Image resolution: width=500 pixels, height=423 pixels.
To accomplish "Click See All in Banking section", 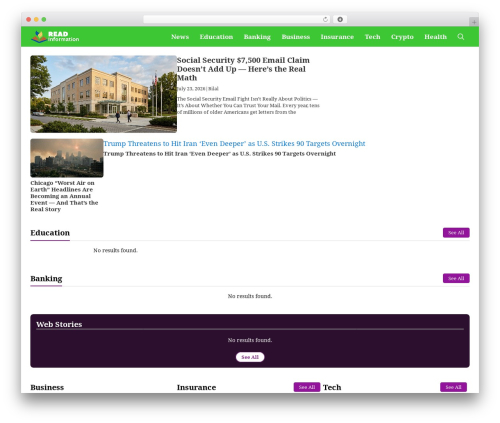I will coord(456,278).
